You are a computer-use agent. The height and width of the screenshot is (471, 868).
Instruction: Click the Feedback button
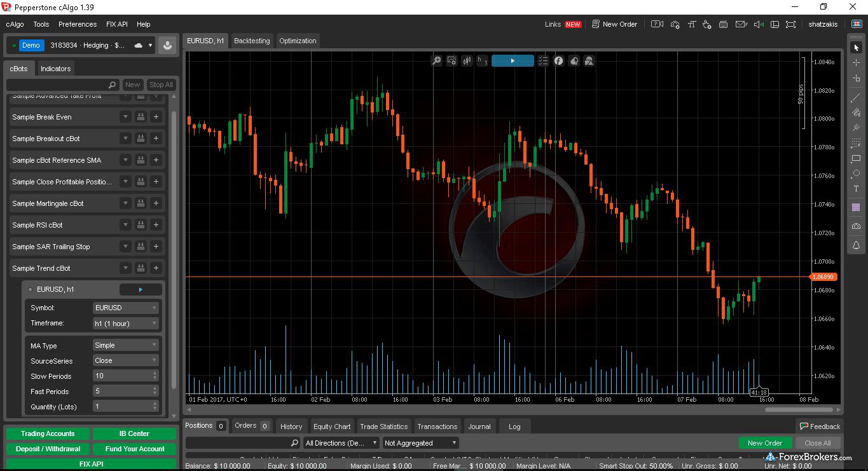pos(820,427)
